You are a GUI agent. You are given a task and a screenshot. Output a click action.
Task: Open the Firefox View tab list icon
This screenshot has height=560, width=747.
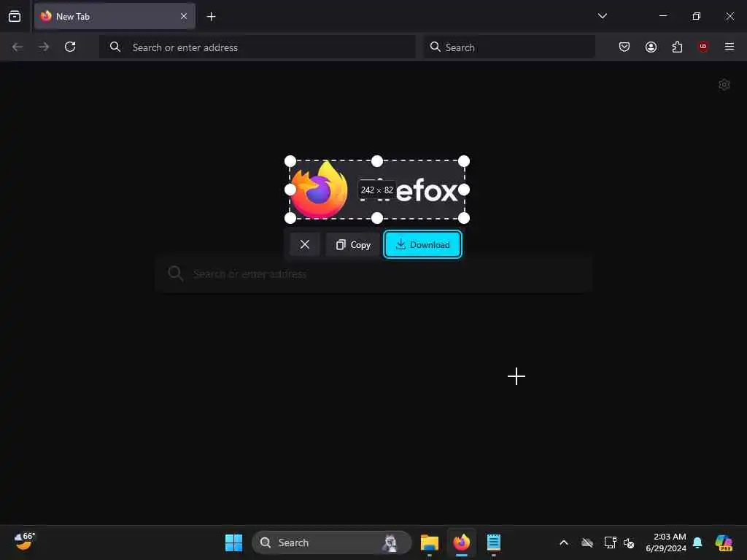click(x=15, y=16)
